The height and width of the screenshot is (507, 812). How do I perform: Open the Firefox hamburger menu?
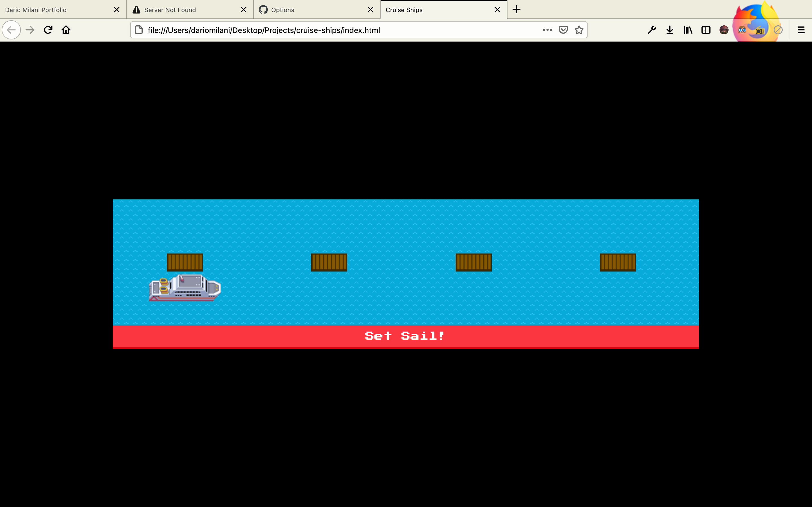tap(801, 30)
